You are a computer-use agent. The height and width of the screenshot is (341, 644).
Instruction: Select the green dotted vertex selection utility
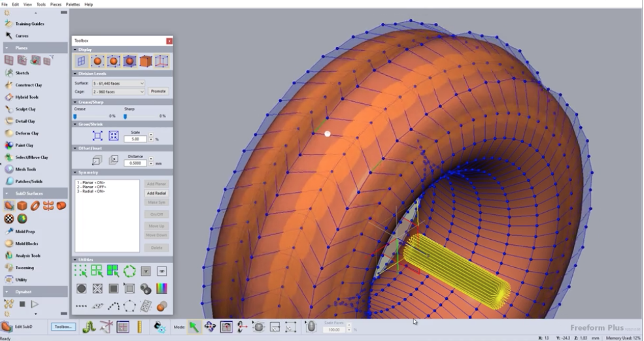(x=81, y=271)
